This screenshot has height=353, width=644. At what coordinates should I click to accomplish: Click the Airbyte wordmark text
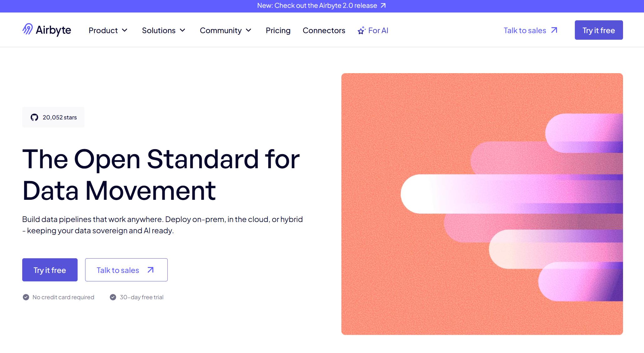pos(54,30)
